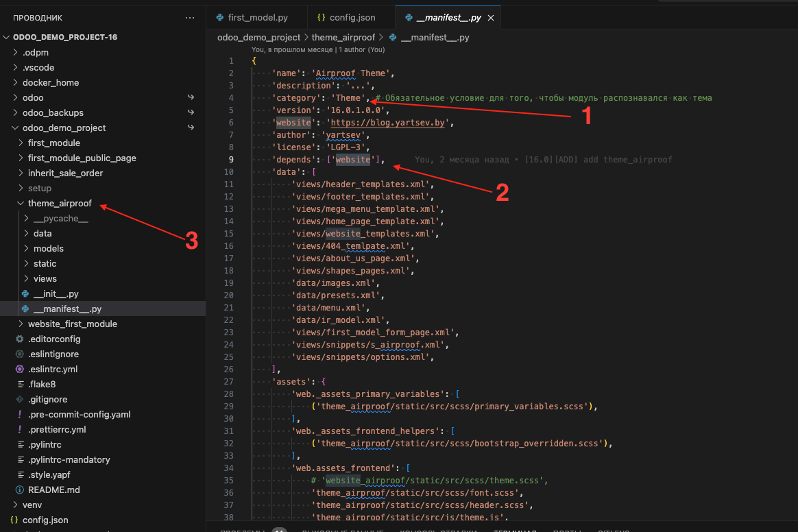Click theme_airproof in the breadcrumb

point(343,37)
